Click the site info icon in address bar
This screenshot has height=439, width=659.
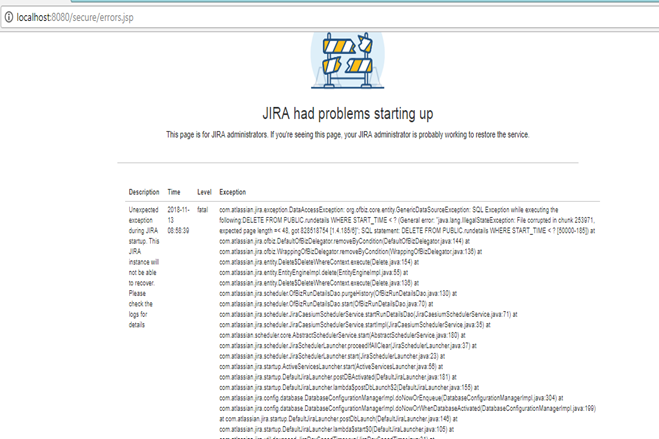pyautogui.click(x=9, y=17)
